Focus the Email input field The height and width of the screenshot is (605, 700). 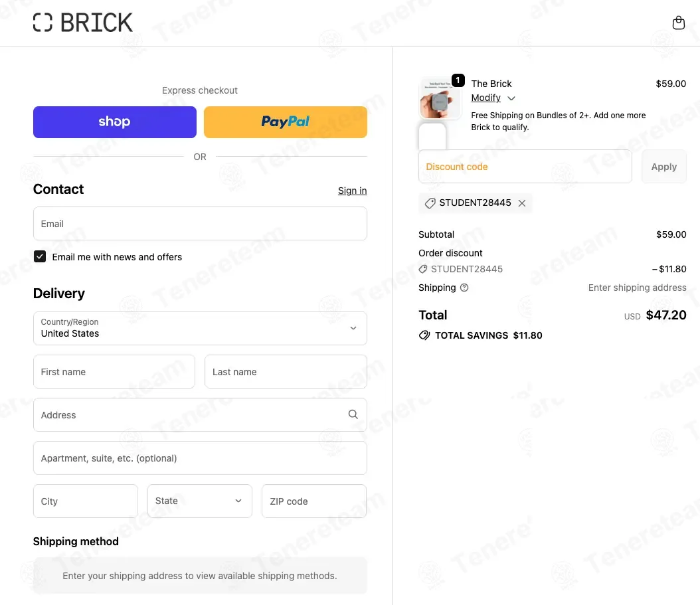[x=200, y=224]
